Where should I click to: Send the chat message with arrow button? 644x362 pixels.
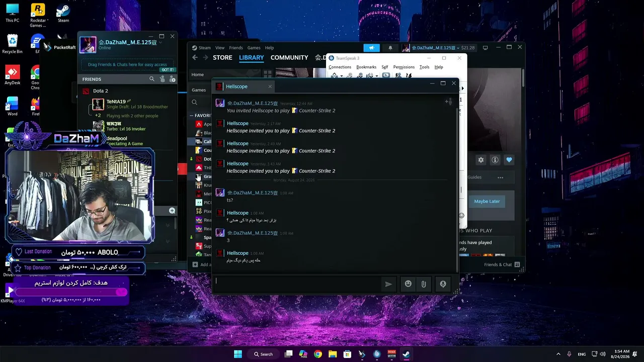tap(388, 284)
